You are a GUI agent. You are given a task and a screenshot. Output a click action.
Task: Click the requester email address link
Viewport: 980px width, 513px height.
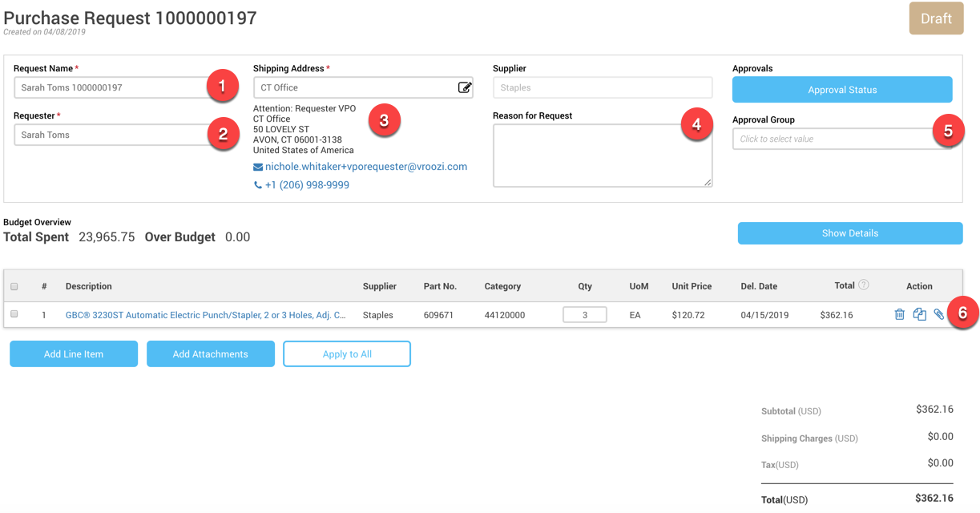point(365,167)
